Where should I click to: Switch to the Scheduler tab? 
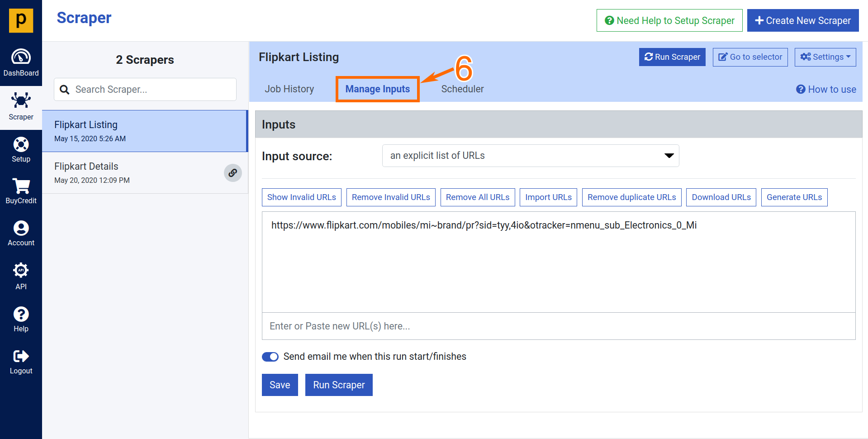click(x=462, y=89)
